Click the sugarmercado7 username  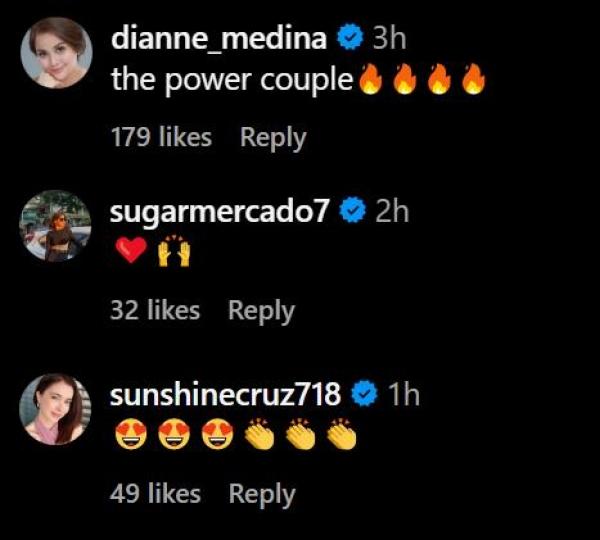coord(220,212)
